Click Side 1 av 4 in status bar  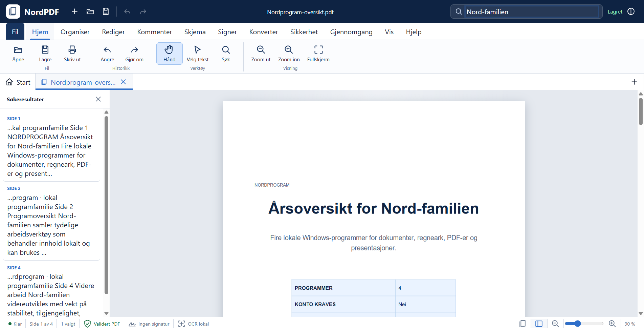click(x=41, y=324)
